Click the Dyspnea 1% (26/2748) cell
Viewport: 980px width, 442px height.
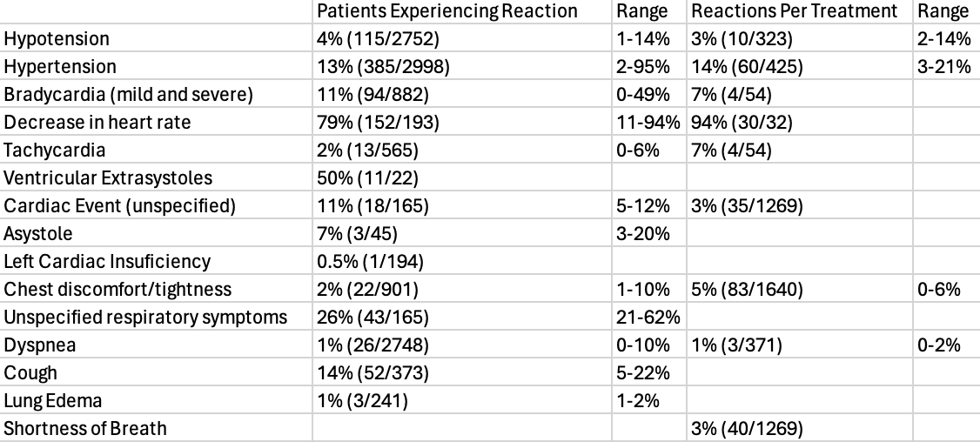[375, 345]
